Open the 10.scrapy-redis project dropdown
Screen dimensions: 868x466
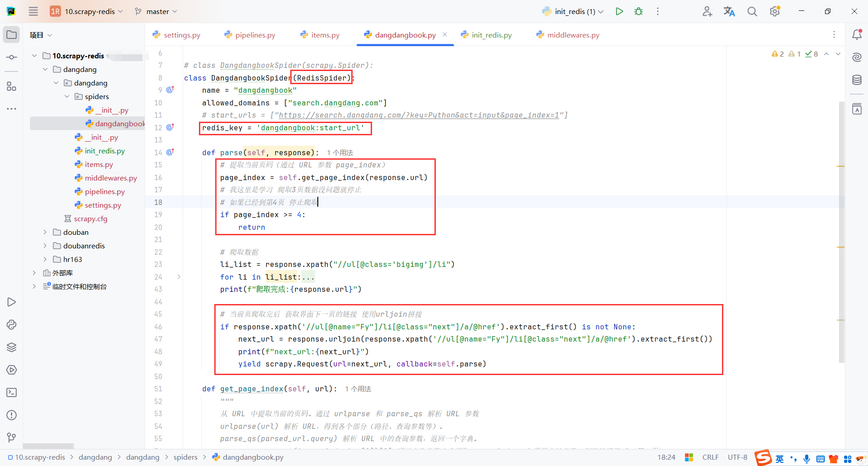(x=86, y=11)
